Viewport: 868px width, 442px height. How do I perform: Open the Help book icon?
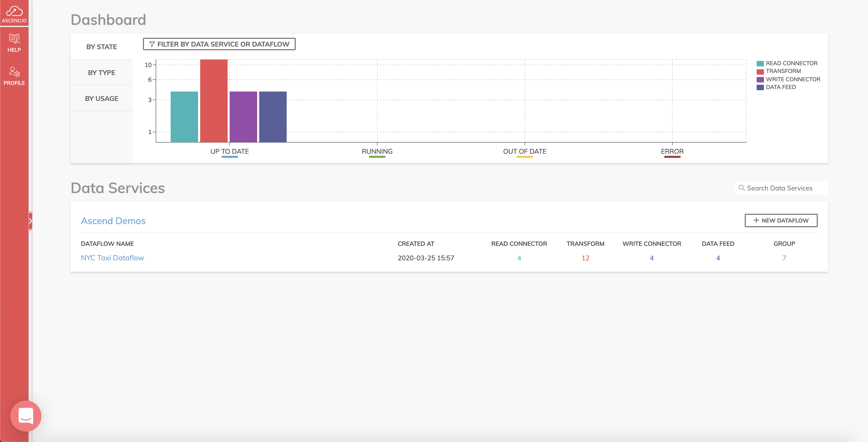[x=14, y=39]
